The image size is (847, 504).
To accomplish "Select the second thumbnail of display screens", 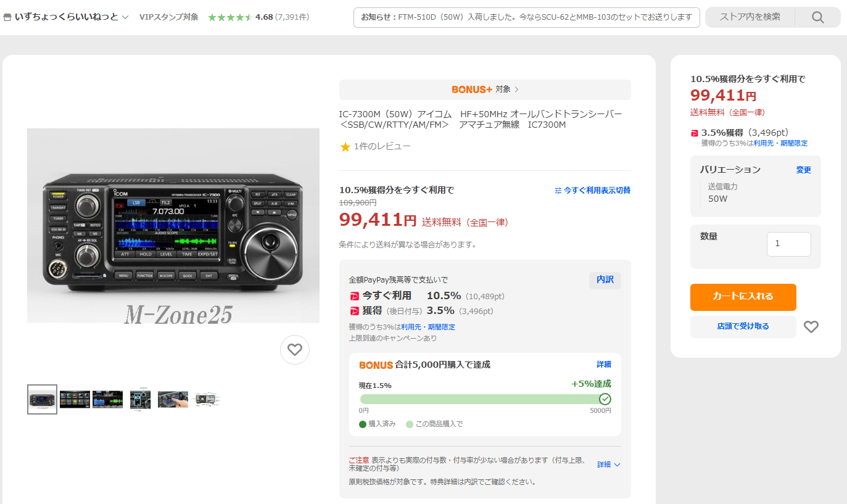I will pos(75,400).
